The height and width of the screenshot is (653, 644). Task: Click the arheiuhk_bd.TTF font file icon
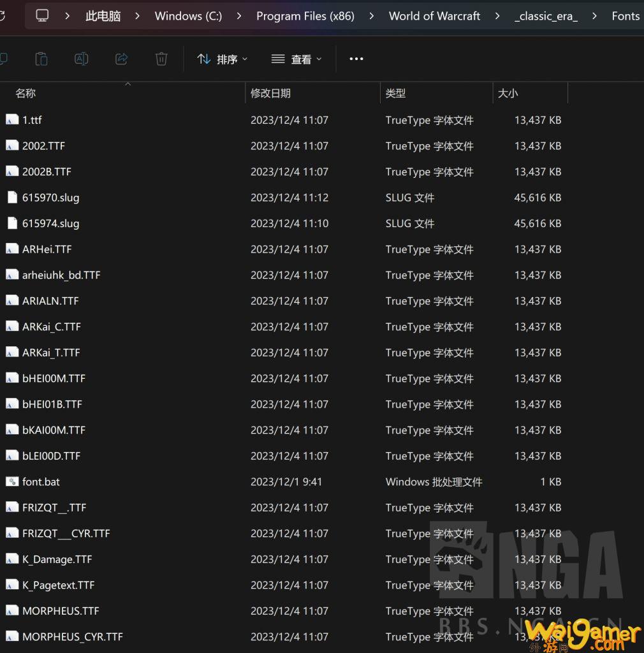[x=12, y=275]
